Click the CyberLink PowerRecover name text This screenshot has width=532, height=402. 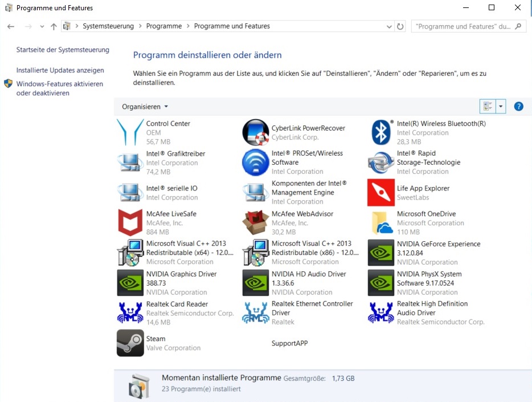tap(308, 128)
